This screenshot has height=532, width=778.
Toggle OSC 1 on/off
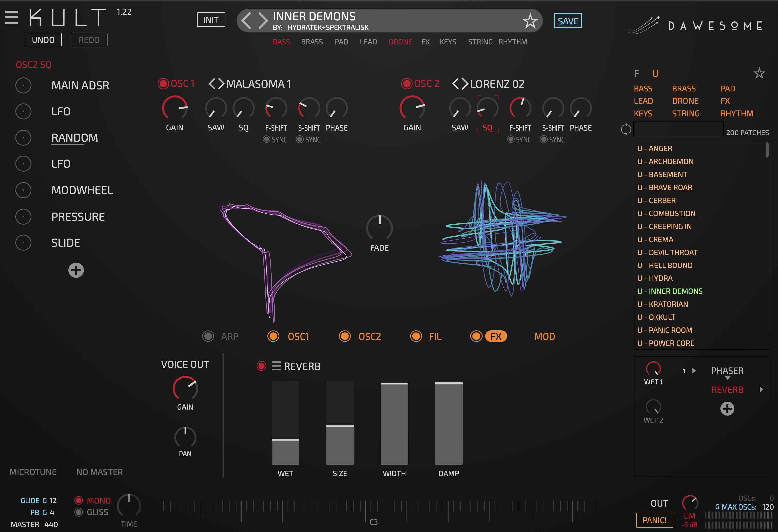[x=163, y=84]
